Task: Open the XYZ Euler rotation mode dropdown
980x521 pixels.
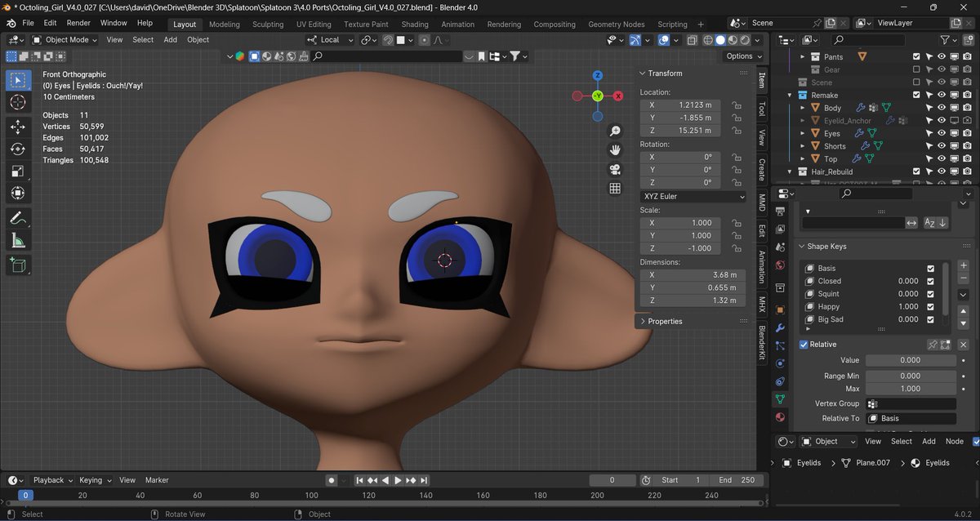Action: pos(693,197)
